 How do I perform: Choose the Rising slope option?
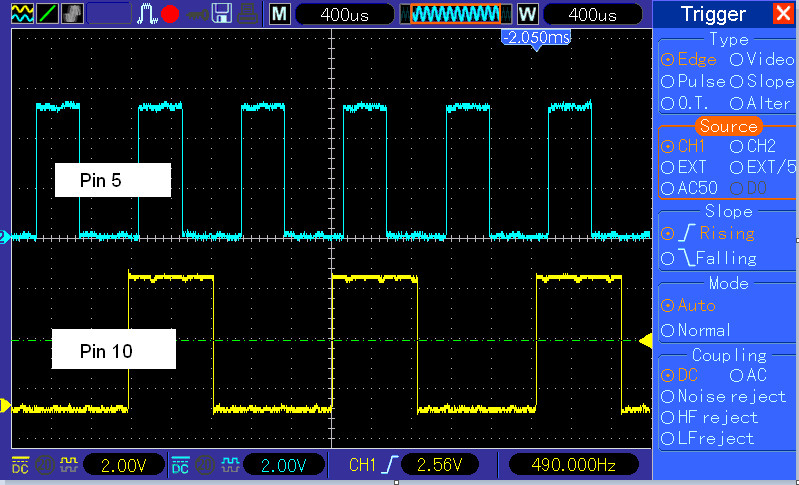click(x=708, y=233)
